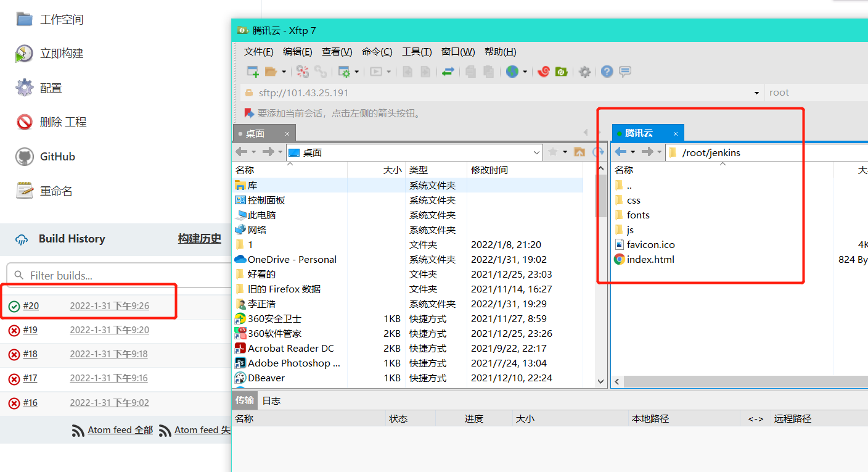Open the dropdown arrow next to the globe icon
This screenshot has height=472, width=868.
pos(525,72)
